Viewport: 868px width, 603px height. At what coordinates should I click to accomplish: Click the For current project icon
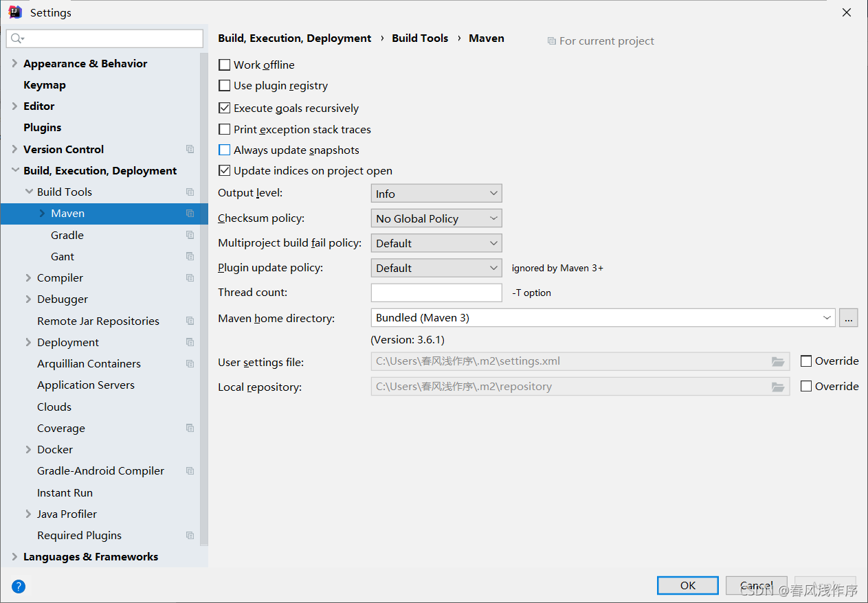tap(551, 41)
